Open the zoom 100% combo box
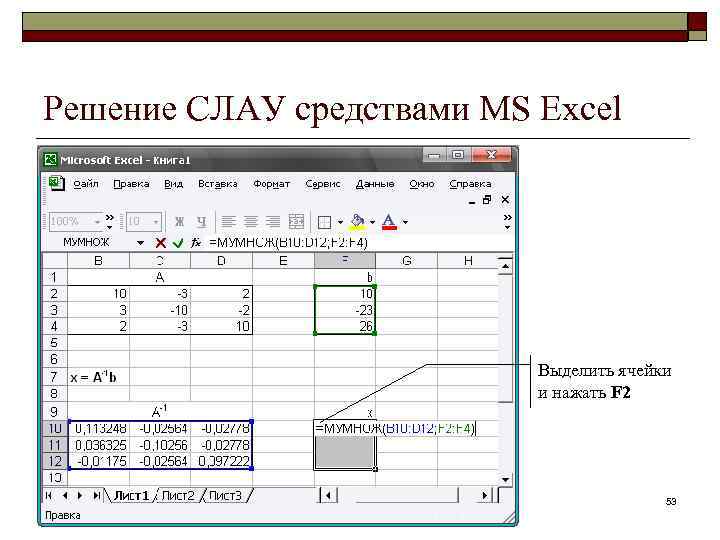 (x=75, y=222)
